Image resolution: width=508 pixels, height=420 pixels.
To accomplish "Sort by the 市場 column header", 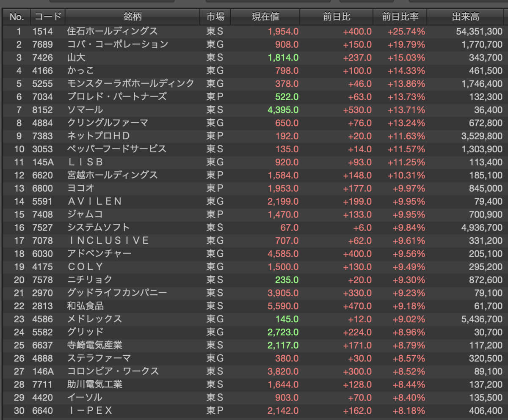I will (x=215, y=17).
